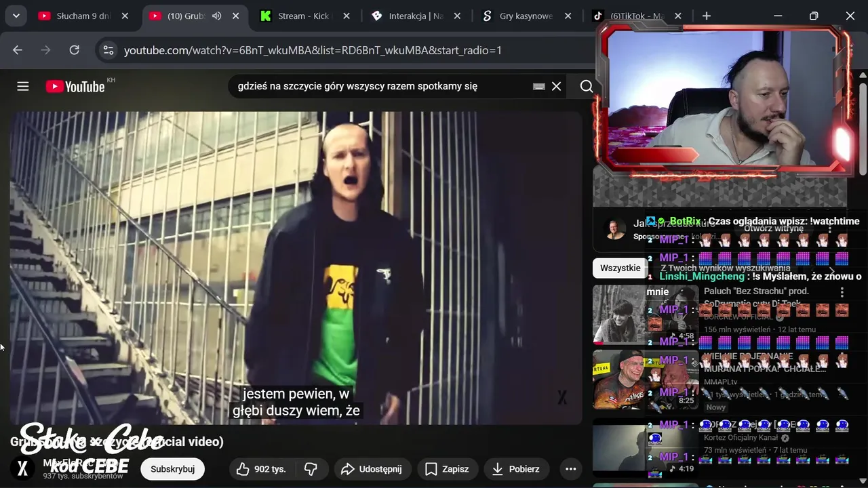The height and width of the screenshot is (488, 868).
Task: Close the TikTok tab
Action: tap(678, 16)
